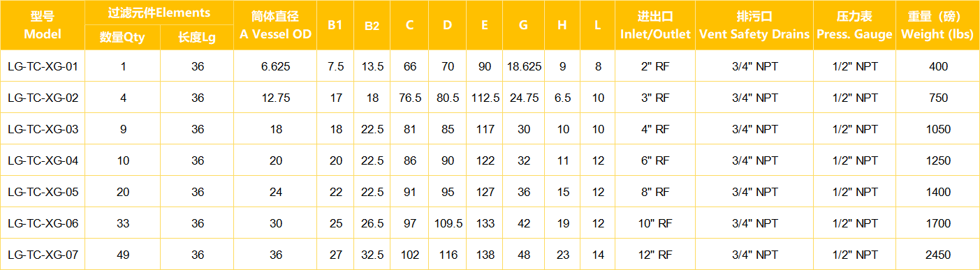Click the Elements group header

160,13
